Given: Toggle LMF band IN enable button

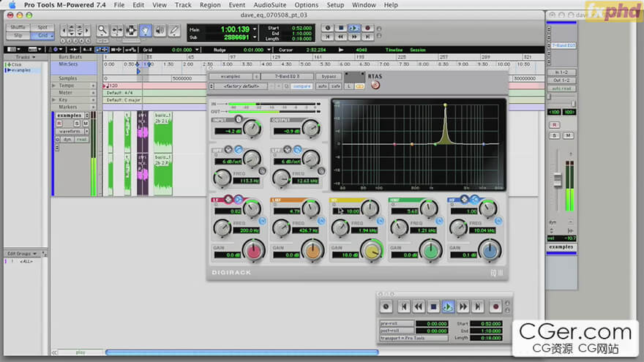Looking at the screenshot, I should click(x=321, y=221).
